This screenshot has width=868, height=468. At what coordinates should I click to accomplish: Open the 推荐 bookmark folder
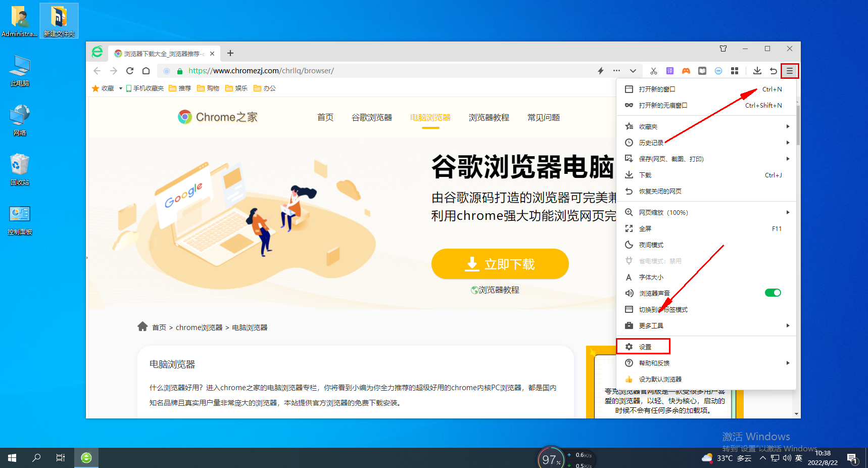click(x=180, y=88)
